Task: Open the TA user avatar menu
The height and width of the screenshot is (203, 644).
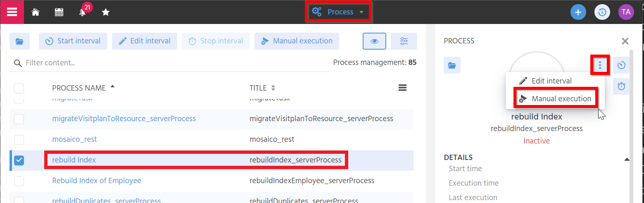Action: 626,12
